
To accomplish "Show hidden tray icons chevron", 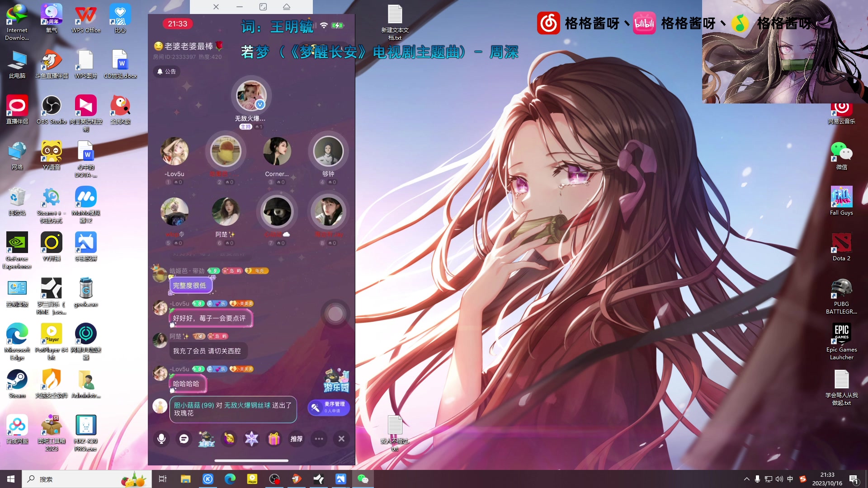I will 746,479.
